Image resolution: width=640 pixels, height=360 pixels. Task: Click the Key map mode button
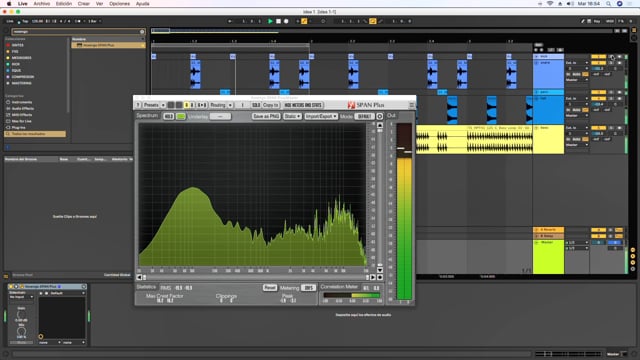[x=597, y=21]
